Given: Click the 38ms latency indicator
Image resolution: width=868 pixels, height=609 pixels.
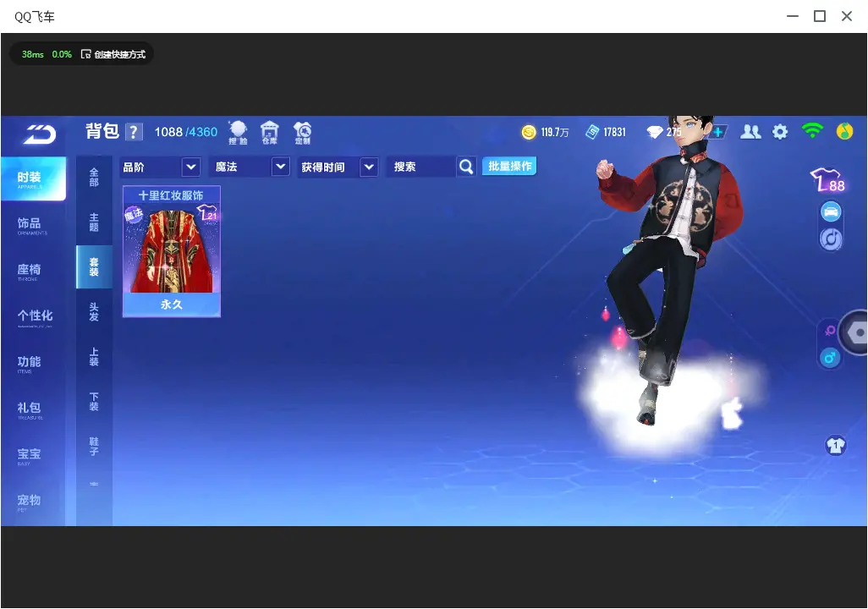Looking at the screenshot, I should 33,54.
